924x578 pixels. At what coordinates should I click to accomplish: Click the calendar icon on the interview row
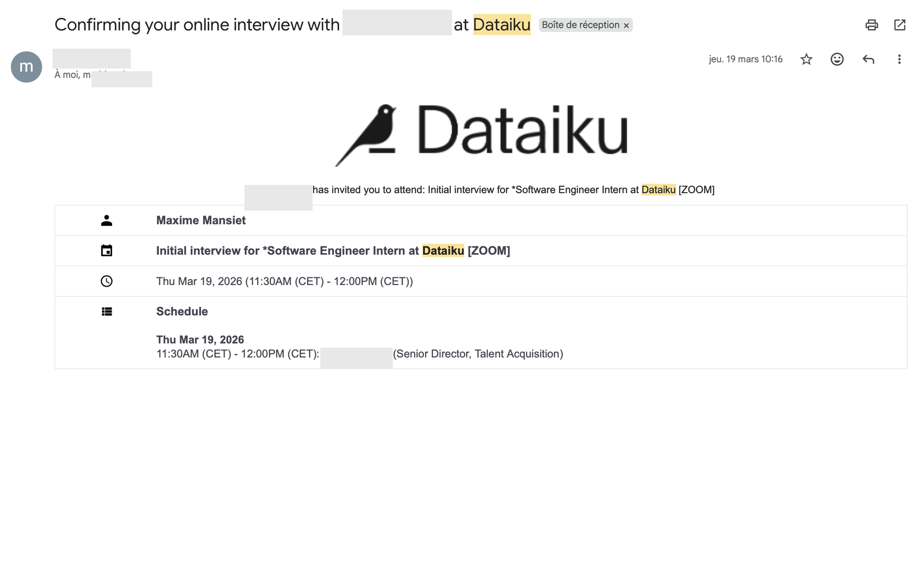pyautogui.click(x=106, y=250)
